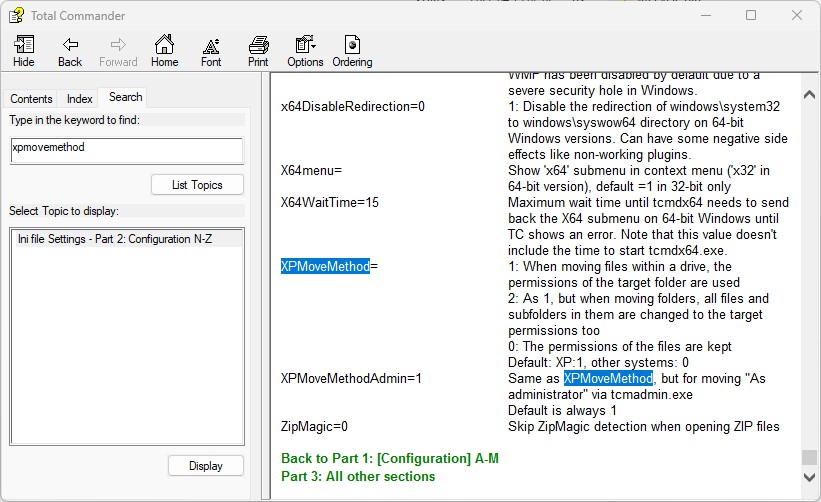
Task: Open 'Part 3: All other sections' link
Action: (x=358, y=476)
